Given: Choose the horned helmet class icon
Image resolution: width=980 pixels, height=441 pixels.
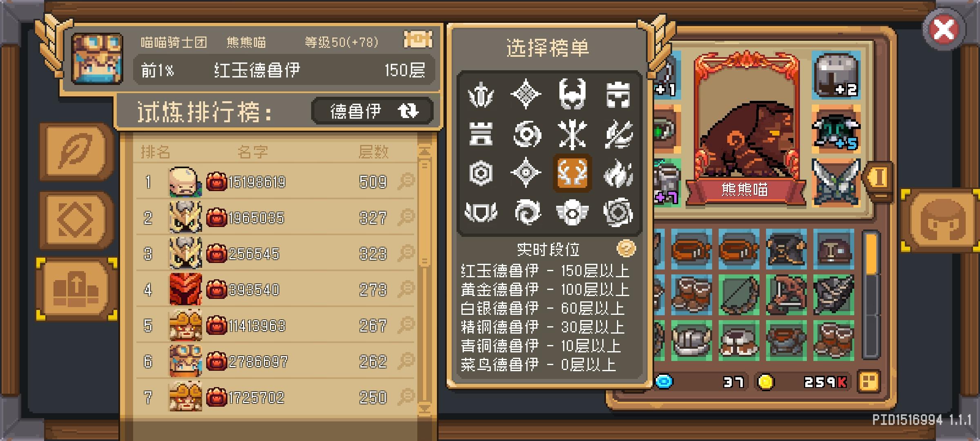Looking at the screenshot, I should [x=572, y=94].
